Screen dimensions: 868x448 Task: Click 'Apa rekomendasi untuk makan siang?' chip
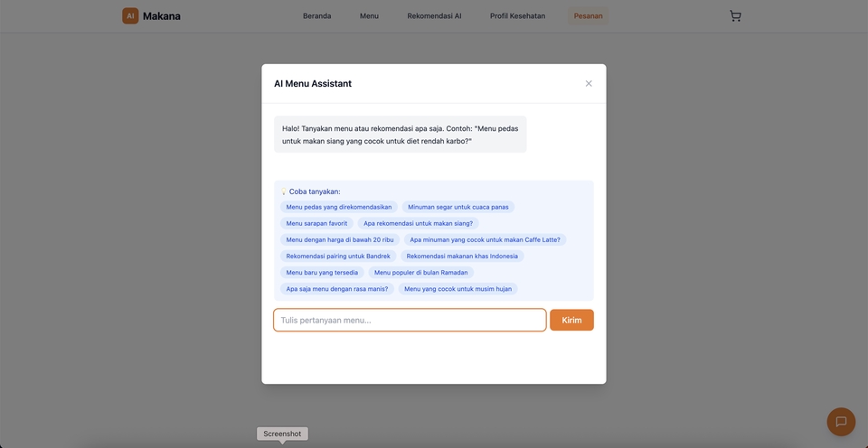(419, 223)
